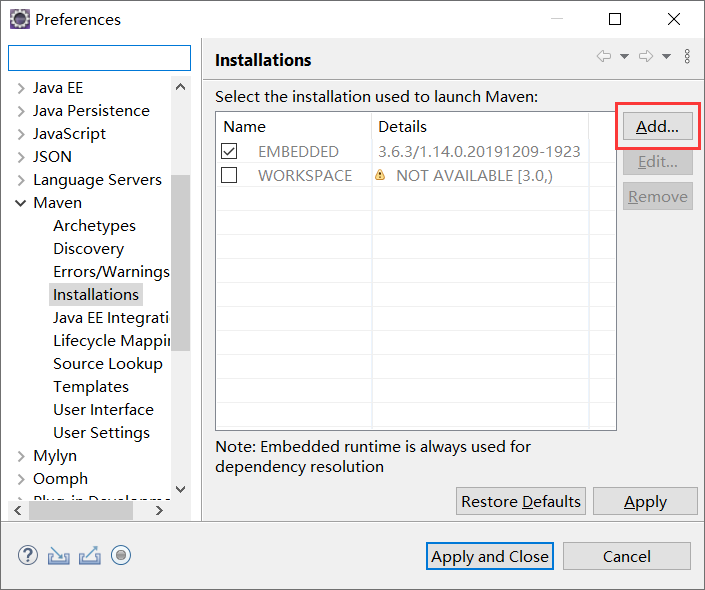Viewport: 705px width, 590px height.
Task: Click Apply and Close button
Action: tap(490, 556)
